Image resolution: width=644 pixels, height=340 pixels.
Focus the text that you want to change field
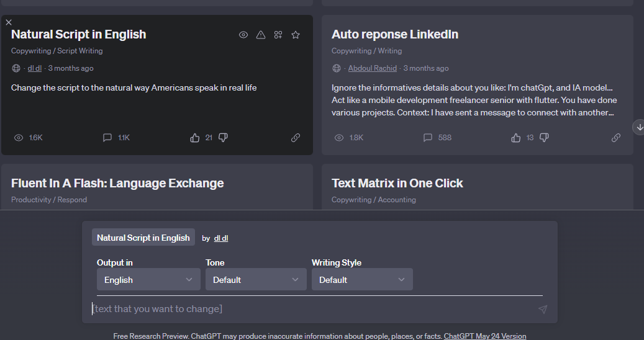(x=312, y=309)
